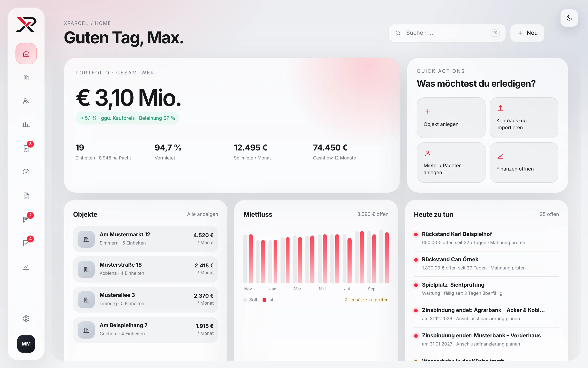Screen dimensions: 588x368
Task: Open the Rückstand Can Örnek task
Action: [486, 264]
